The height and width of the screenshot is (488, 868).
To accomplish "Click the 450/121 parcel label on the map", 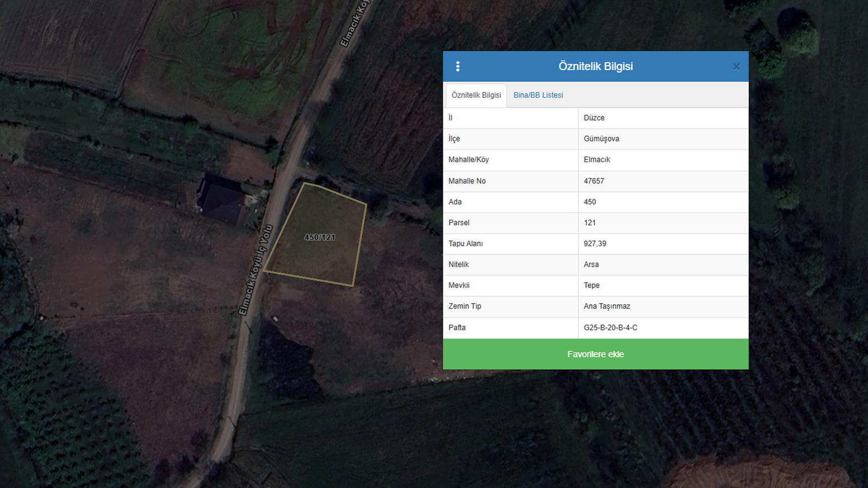I will (x=320, y=237).
